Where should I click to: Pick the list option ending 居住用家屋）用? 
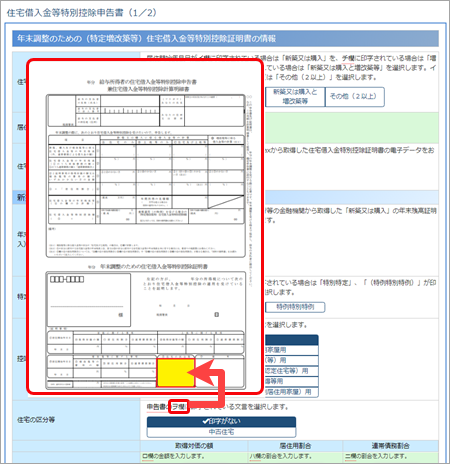click(x=292, y=392)
